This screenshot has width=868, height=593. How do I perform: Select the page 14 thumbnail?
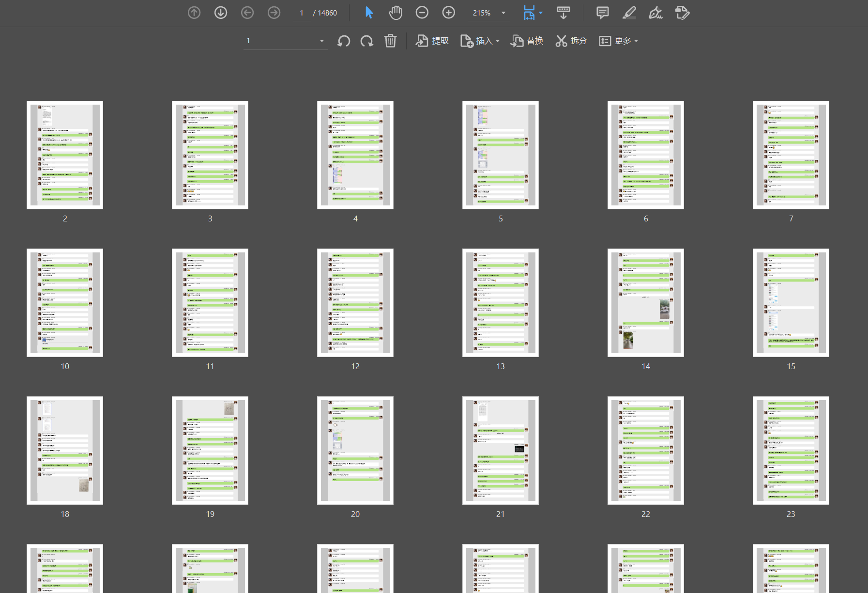pos(645,303)
